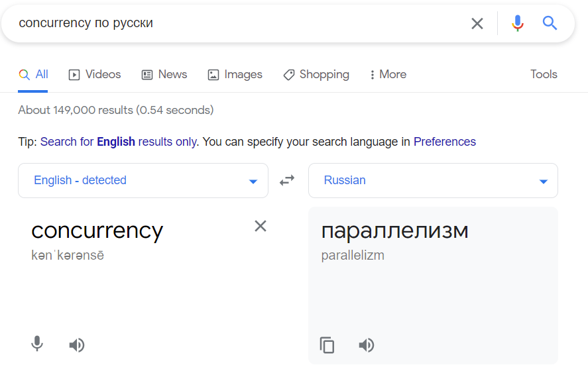Open the 'English - detected' source language dropdown
The width and height of the screenshot is (588, 371).
(x=143, y=180)
